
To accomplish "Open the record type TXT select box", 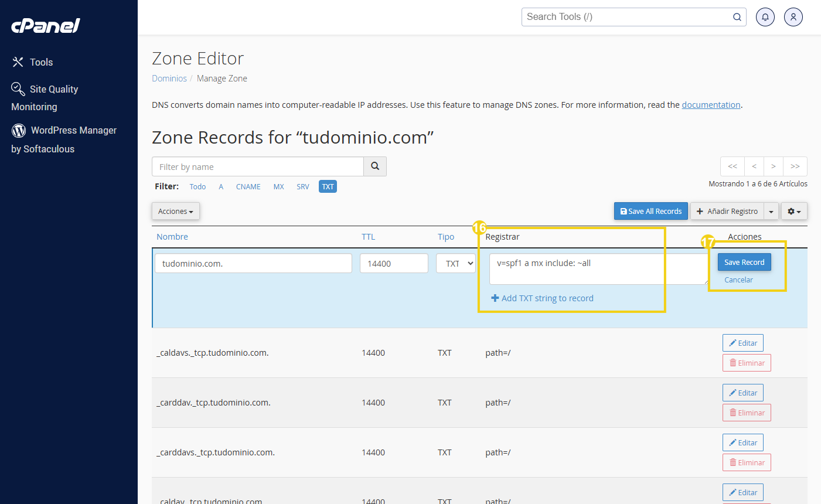I will coord(456,264).
